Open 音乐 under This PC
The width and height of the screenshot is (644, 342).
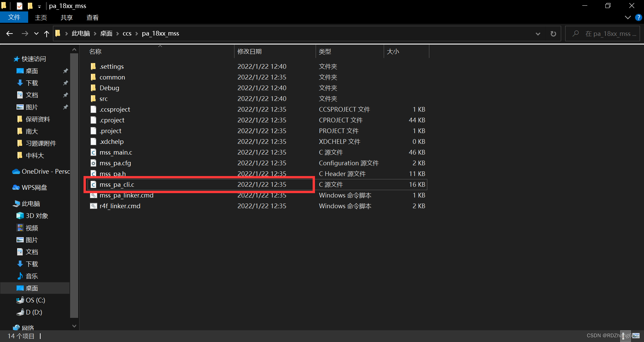pos(32,276)
